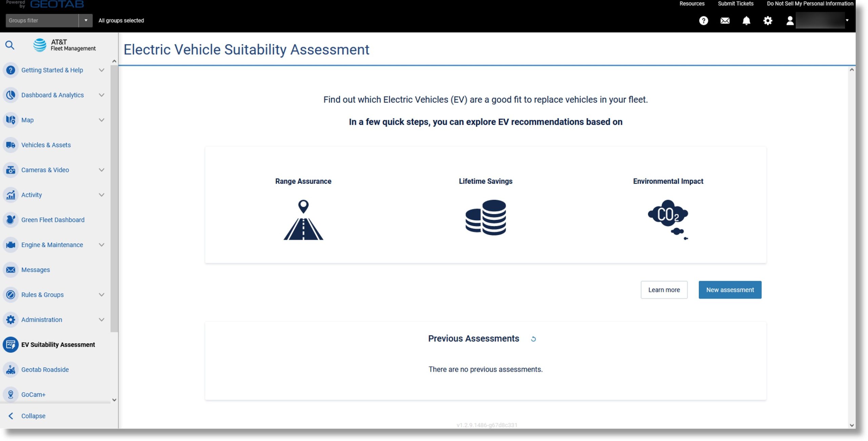Click the Learn More button
868x441 pixels.
pyautogui.click(x=664, y=290)
